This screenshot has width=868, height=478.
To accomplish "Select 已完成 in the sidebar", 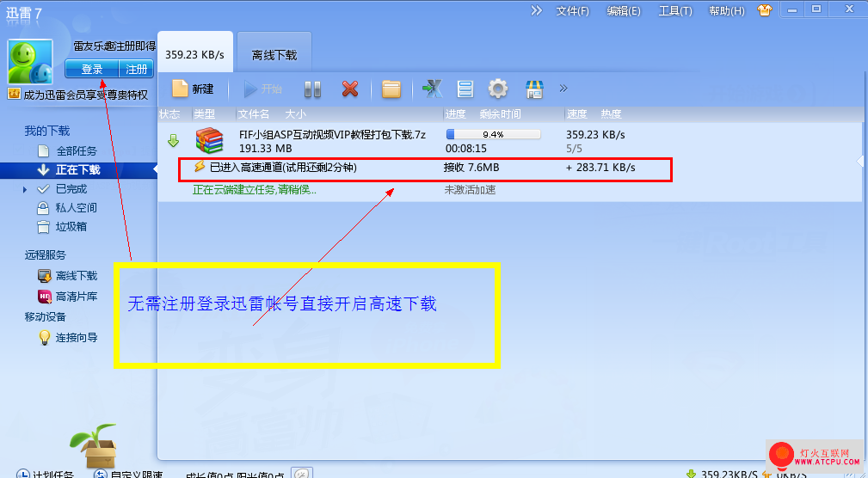I will (x=71, y=189).
